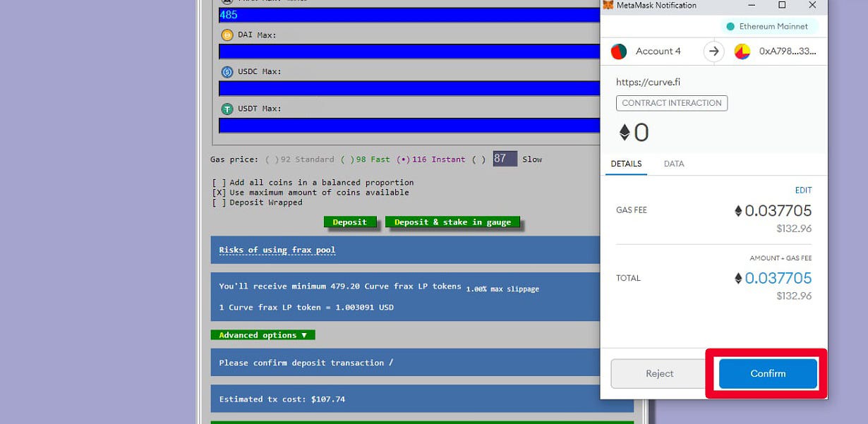The width and height of the screenshot is (868, 424).
Task: Click the Ethereum symbol beside amount 0
Action: pos(625,132)
